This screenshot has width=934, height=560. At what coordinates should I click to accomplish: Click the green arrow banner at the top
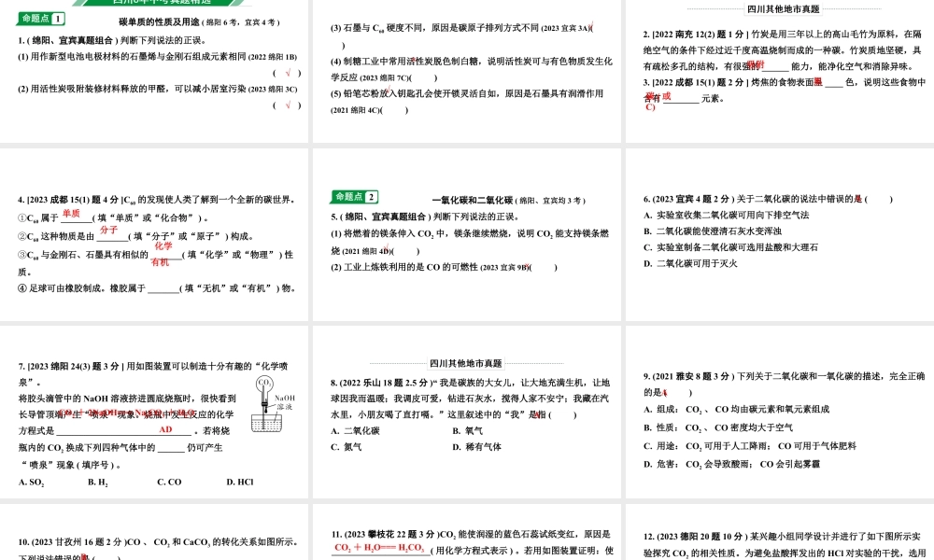[168, 4]
